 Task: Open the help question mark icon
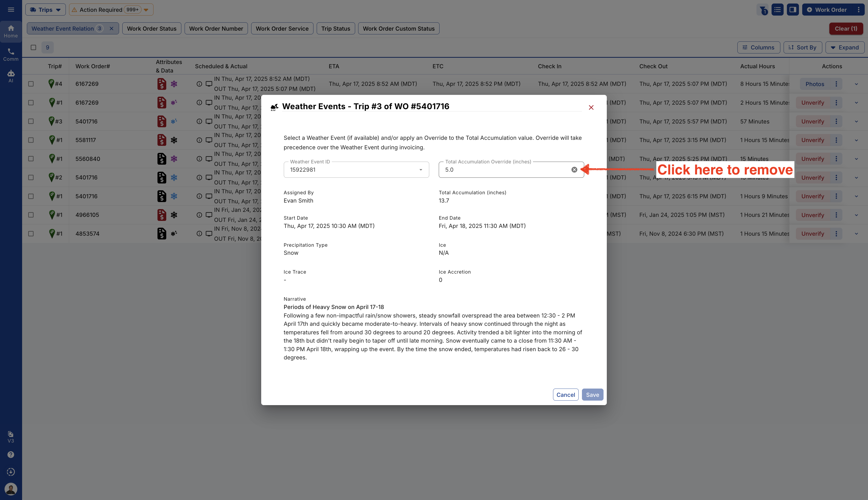[x=11, y=454]
